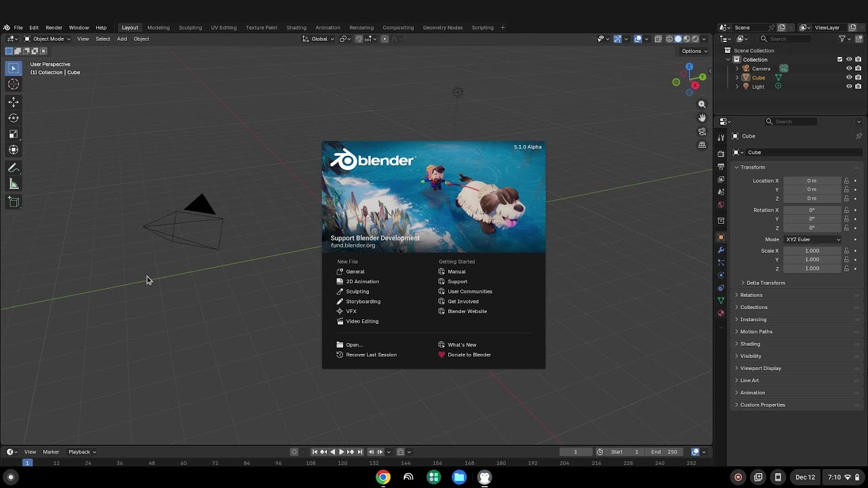Select the Cursor tool in the toolbar
Screen dimensions: 868x488
click(x=14, y=85)
